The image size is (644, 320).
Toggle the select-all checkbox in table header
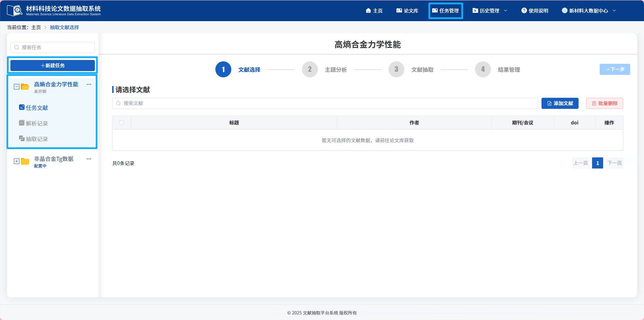122,123
